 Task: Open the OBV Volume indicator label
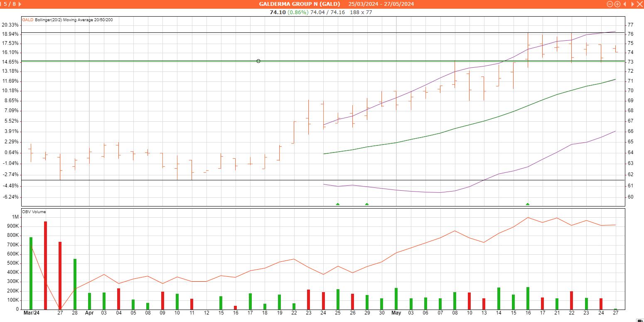click(x=34, y=212)
